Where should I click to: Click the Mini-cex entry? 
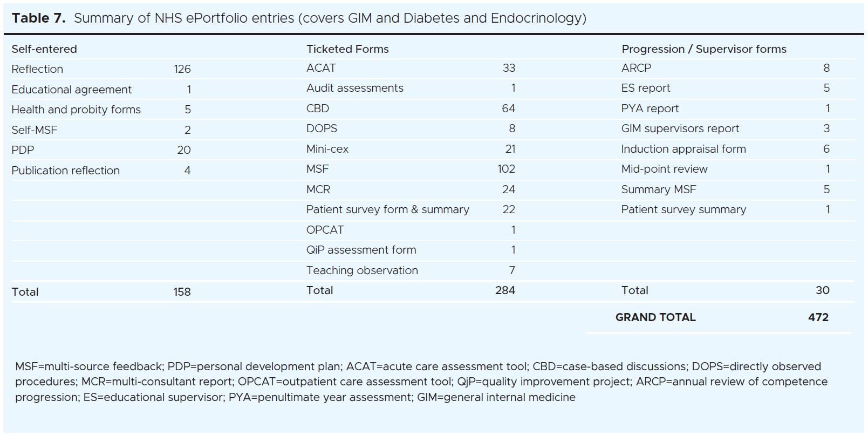tap(327, 149)
